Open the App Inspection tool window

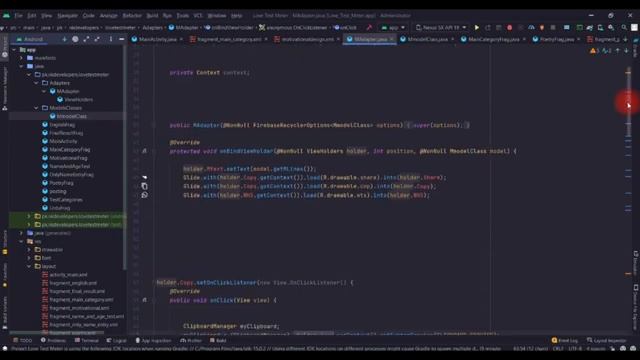[x=153, y=340]
